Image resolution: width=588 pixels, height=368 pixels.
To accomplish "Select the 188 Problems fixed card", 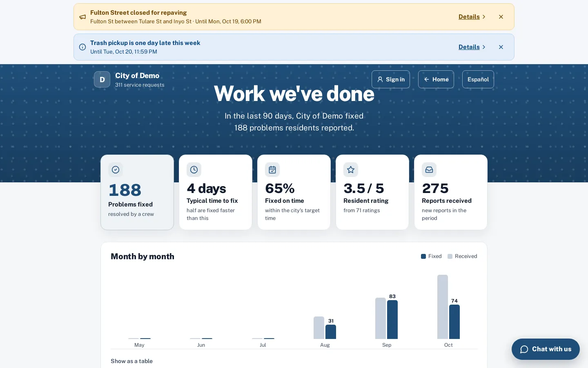I will 137,192.
